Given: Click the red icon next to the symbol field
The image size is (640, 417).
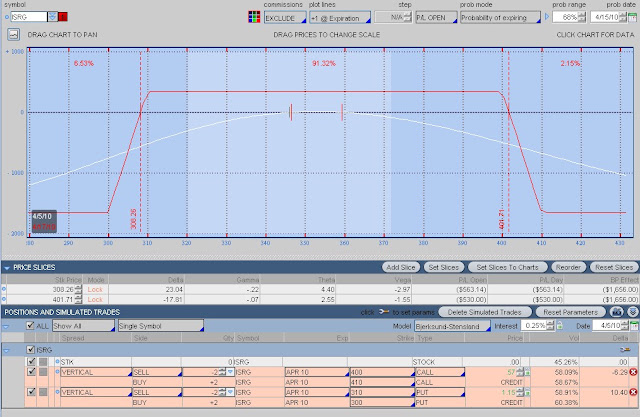Looking at the screenshot, I should click(x=63, y=17).
